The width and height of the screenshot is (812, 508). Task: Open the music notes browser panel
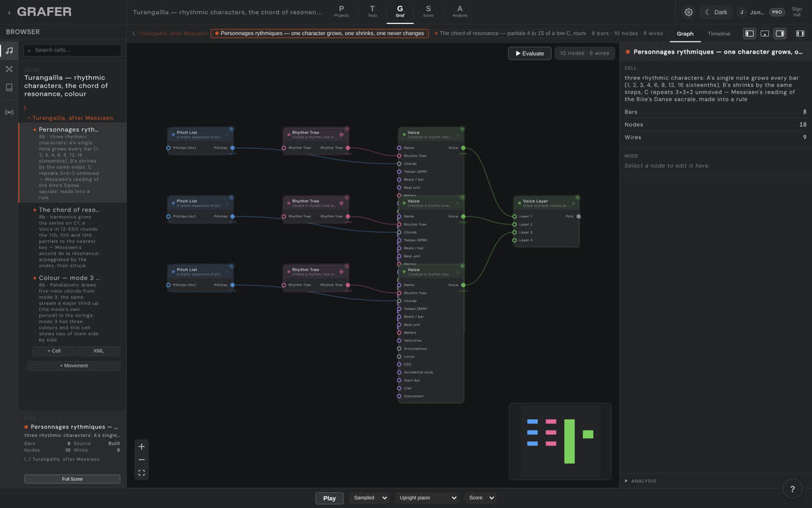[x=9, y=50]
